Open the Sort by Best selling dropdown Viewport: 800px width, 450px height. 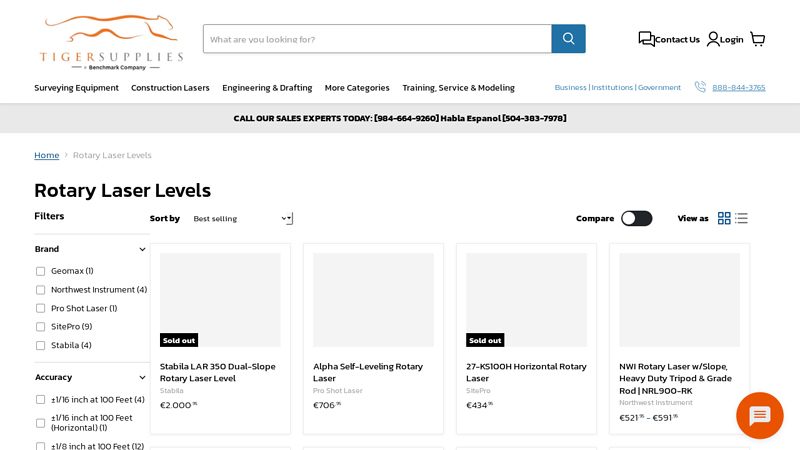coord(241,218)
